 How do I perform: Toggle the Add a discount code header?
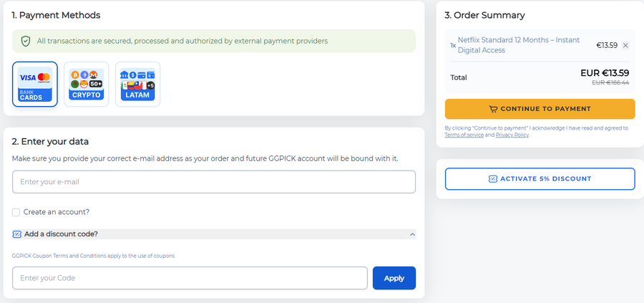coord(61,234)
